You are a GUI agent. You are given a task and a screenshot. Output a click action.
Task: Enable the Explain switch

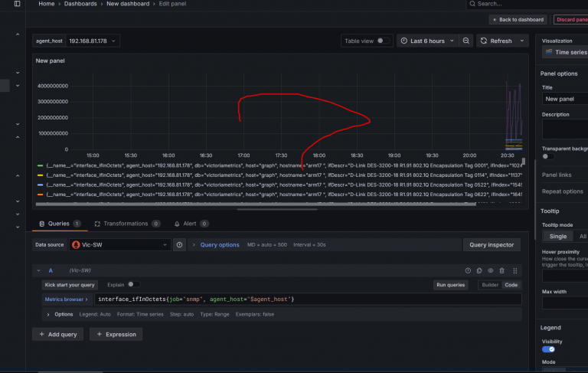click(133, 284)
